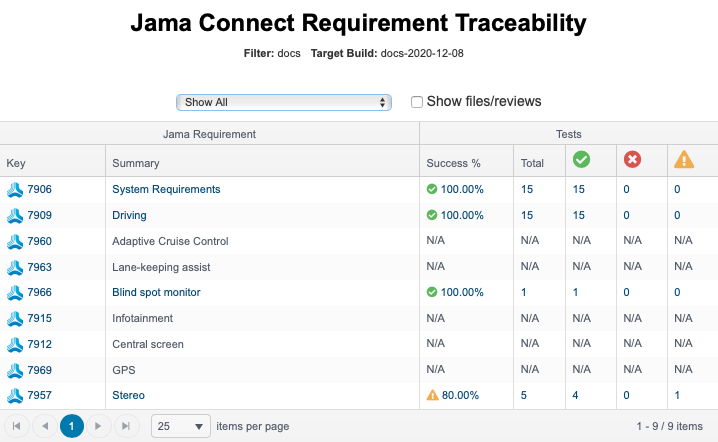Screen dimensions: 718x442
Task: Click the green success icon in System Requirements row
Action: [432, 189]
